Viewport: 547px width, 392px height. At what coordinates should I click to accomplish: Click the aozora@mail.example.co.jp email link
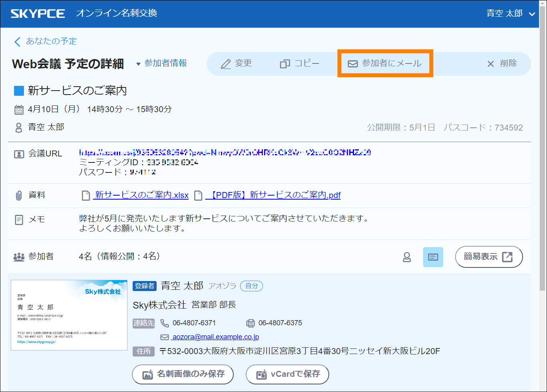(x=215, y=337)
